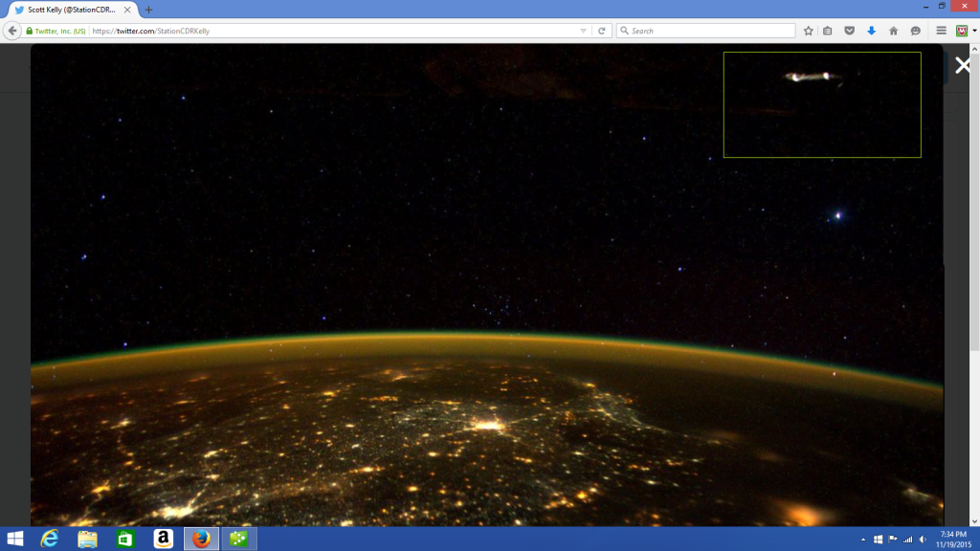Launch Internet Explorer from the taskbar
The width and height of the screenshot is (980, 551).
(x=49, y=539)
